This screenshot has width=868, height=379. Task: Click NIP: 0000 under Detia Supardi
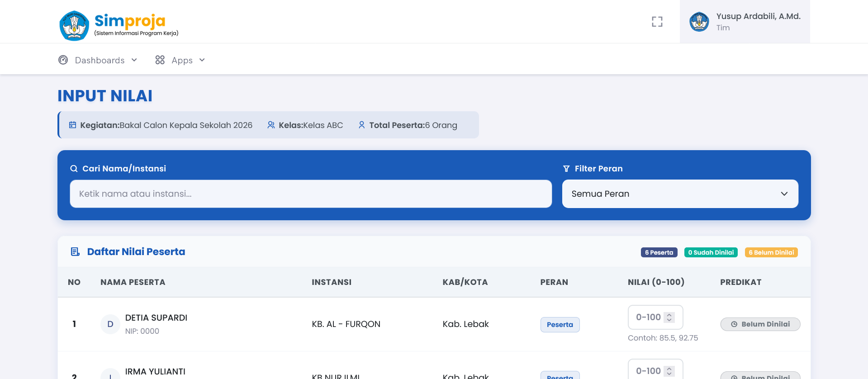pyautogui.click(x=142, y=331)
